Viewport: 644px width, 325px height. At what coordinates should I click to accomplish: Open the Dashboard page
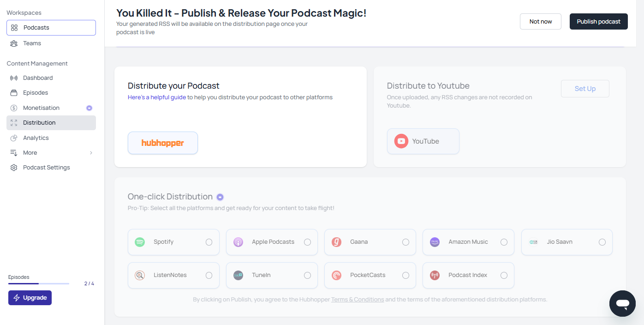pyautogui.click(x=51, y=78)
